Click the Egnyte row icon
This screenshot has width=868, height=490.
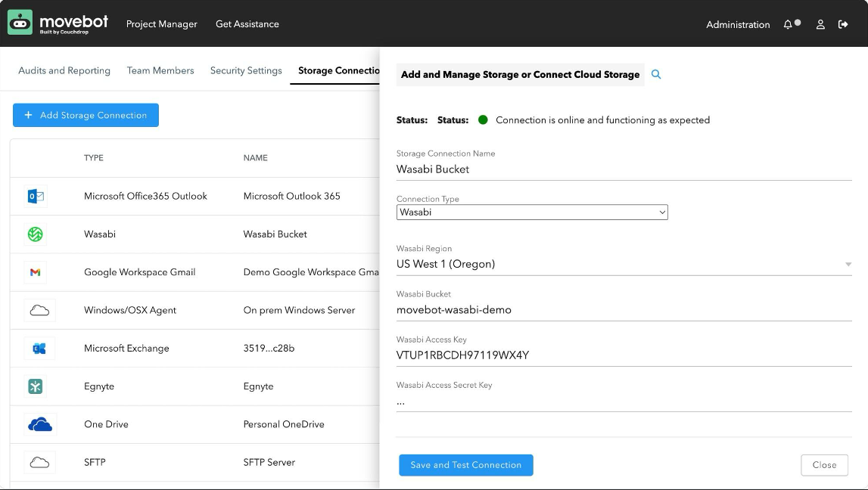tap(36, 386)
